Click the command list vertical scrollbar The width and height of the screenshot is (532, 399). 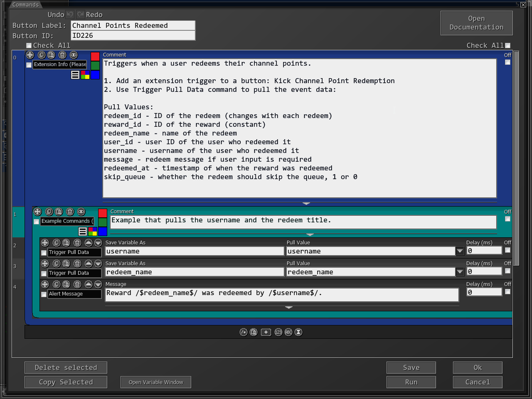tap(516, 158)
